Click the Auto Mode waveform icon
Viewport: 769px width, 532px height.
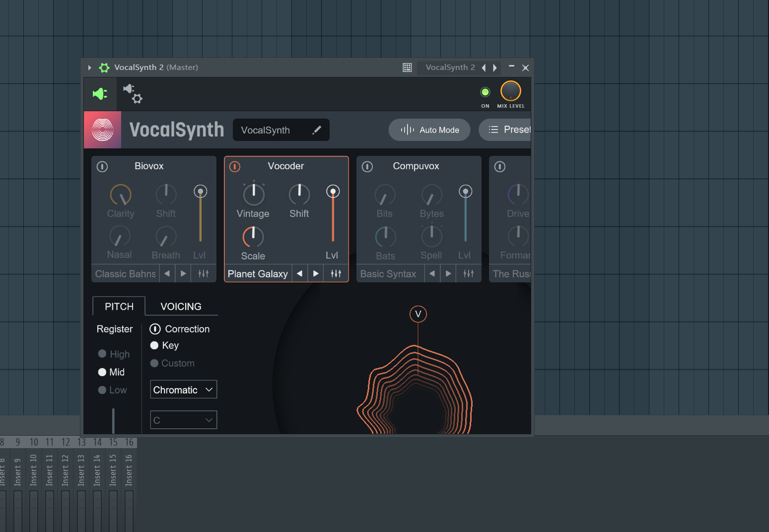point(406,130)
